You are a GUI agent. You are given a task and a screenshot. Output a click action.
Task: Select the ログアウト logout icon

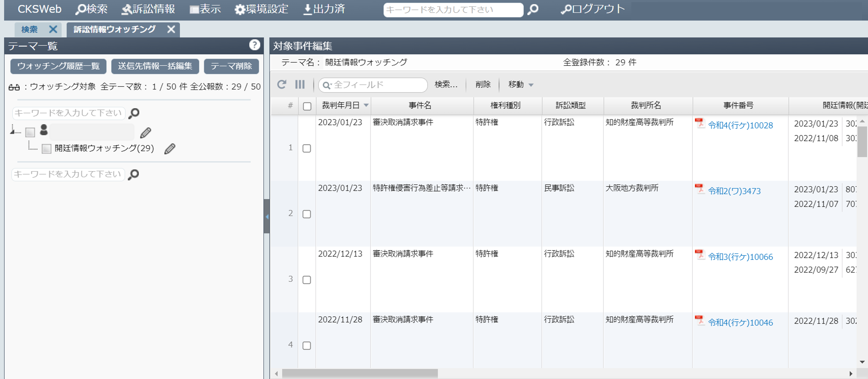click(565, 10)
